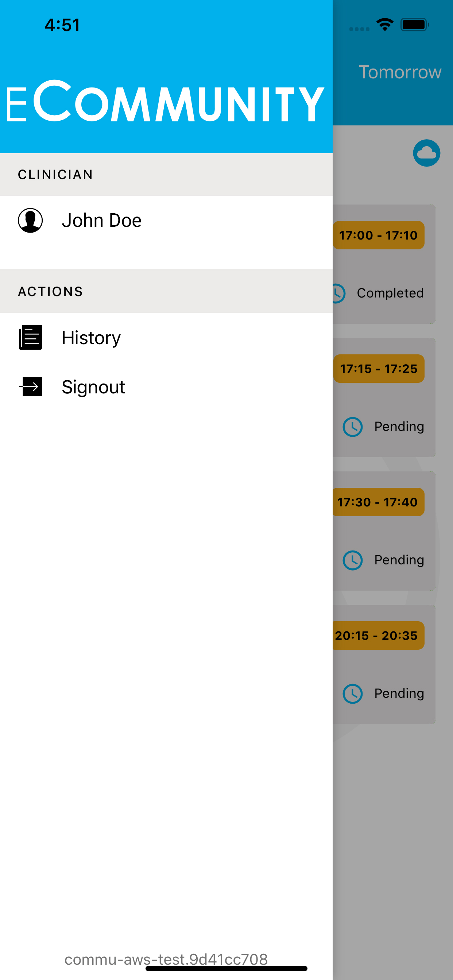The height and width of the screenshot is (980, 453).
Task: Open the 17:30 - 17:40 time slot
Action: 378,502
